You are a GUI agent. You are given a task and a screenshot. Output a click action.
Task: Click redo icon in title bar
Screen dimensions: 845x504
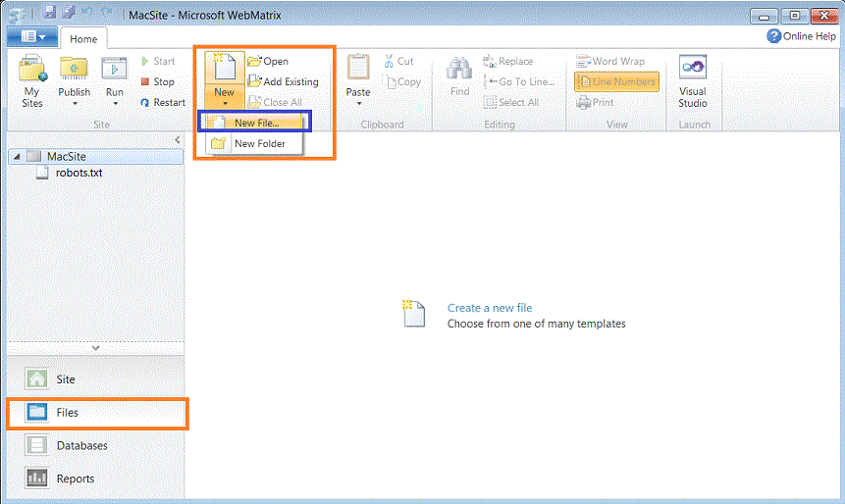click(106, 13)
